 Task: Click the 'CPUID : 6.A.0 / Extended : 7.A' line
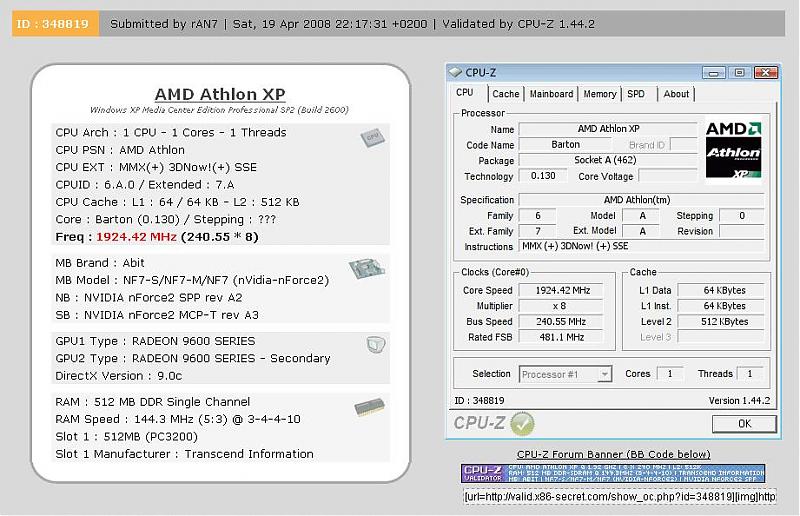145,185
